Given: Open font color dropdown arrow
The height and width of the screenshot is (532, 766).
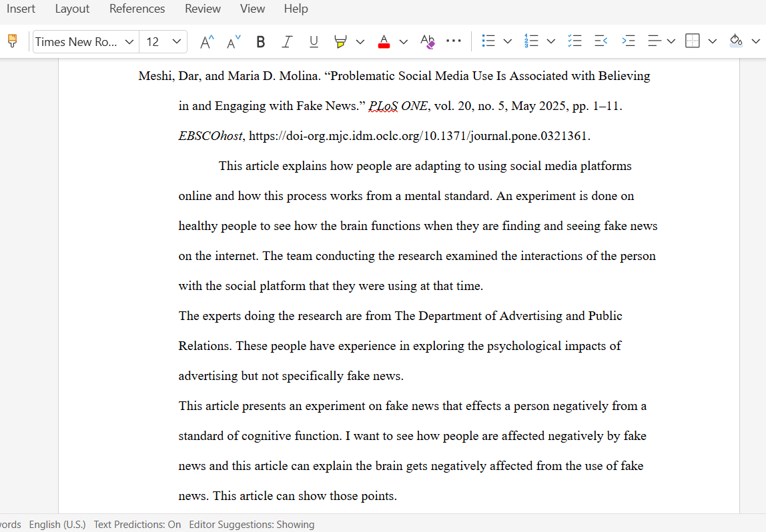Looking at the screenshot, I should point(404,42).
